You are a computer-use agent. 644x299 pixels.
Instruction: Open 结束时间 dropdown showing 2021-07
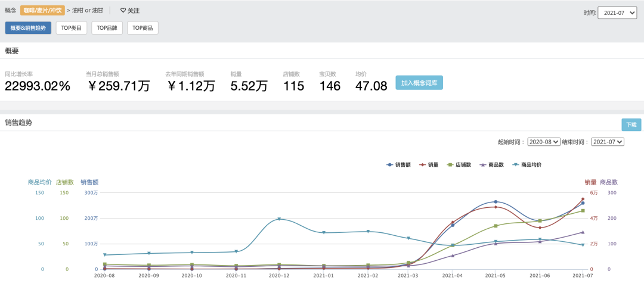tap(608, 142)
